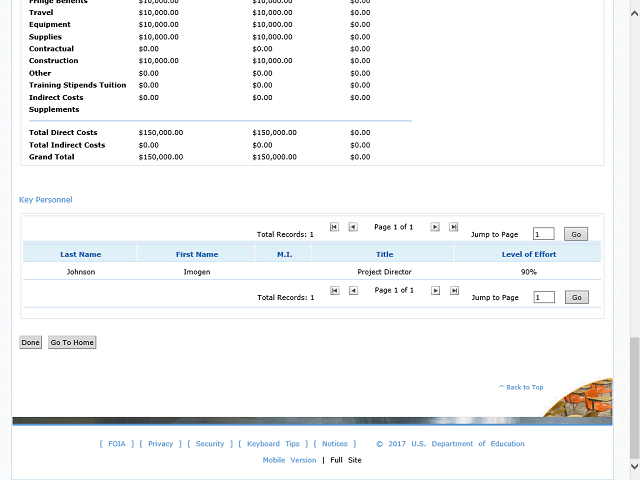Screen dimensions: 640x480
Task: Click top Jump to Page input field
Action: click(x=543, y=234)
